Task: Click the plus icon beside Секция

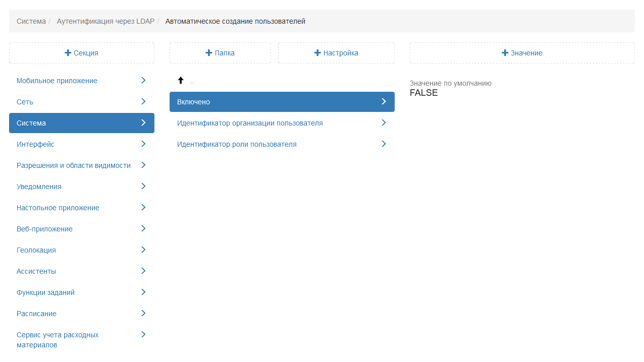Action: [68, 53]
